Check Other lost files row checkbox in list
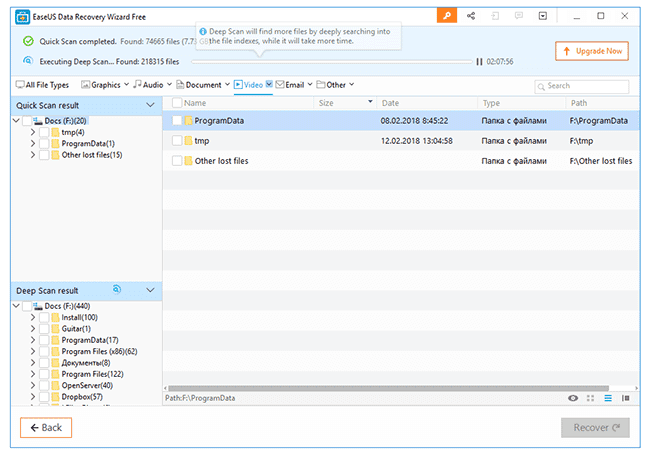This screenshot has width=650, height=463. click(x=177, y=160)
